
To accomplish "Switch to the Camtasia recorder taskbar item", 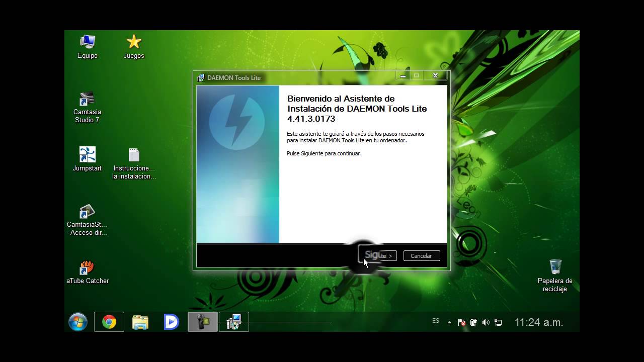I will pyautogui.click(x=203, y=322).
